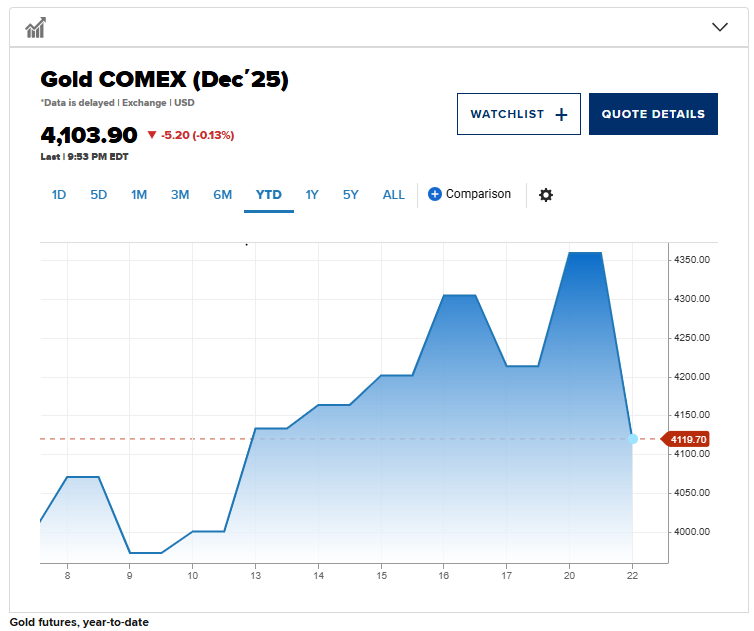
Task: Select the 1M time range
Action: click(x=139, y=195)
